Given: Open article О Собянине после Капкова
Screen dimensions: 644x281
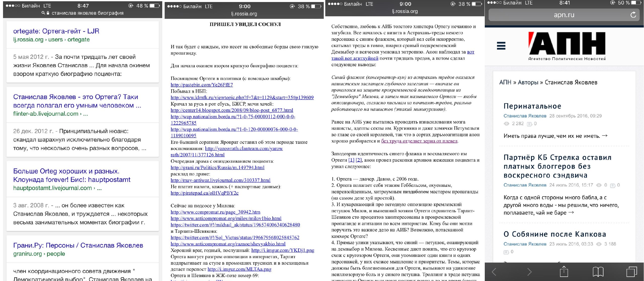Looking at the screenshot, I should 555,234.
